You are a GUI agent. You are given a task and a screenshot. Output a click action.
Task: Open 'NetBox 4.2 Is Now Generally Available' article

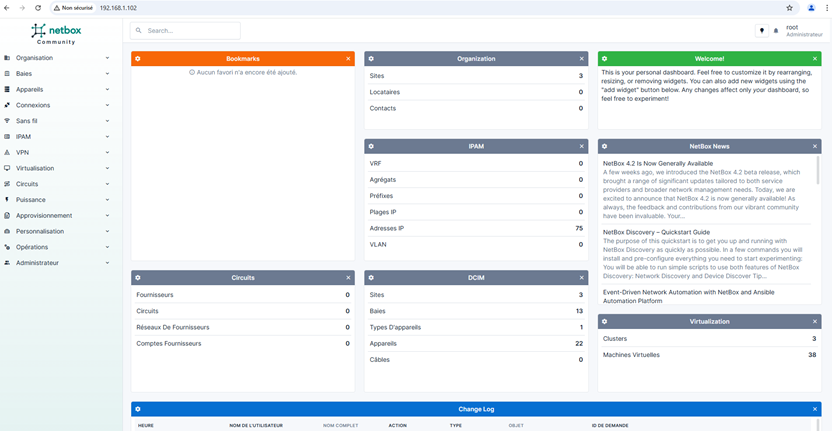[x=658, y=163]
